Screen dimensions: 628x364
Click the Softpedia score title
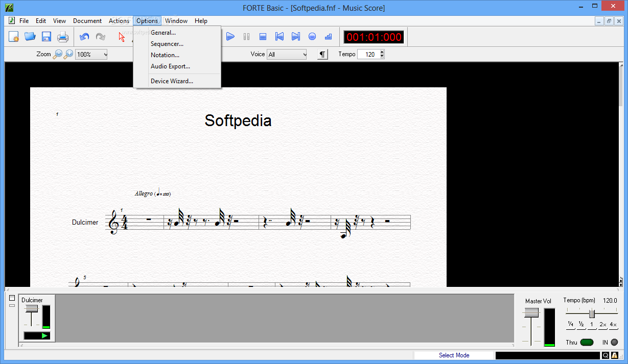coord(238,120)
